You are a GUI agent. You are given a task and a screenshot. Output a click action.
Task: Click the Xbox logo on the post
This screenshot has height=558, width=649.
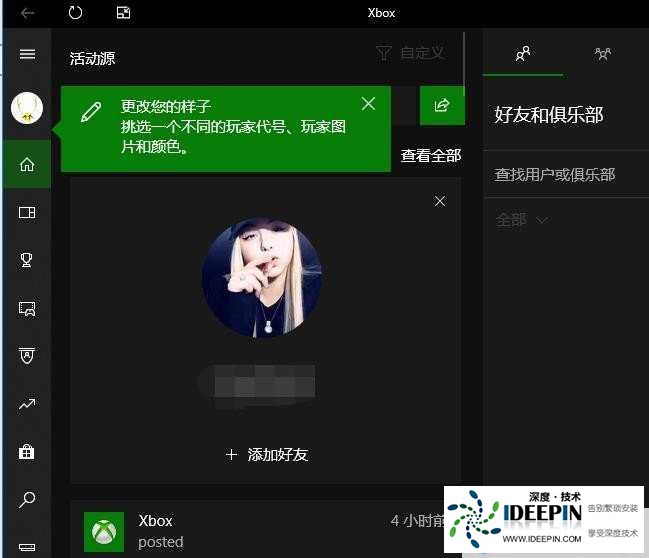point(104,532)
